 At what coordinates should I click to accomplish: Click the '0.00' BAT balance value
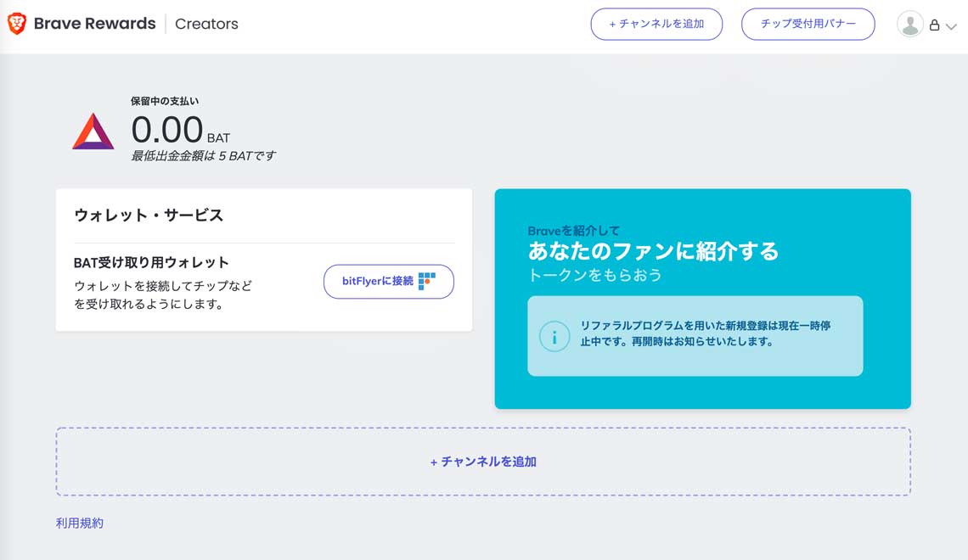click(166, 130)
